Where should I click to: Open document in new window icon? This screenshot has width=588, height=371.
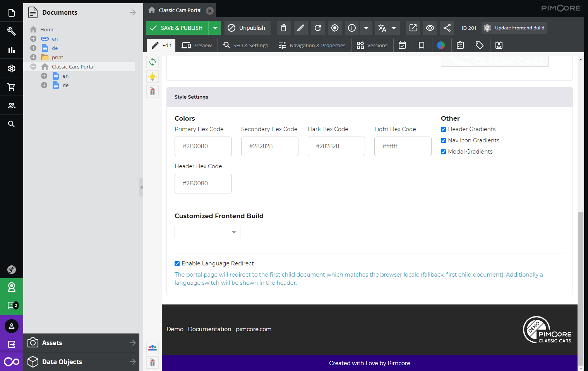pos(413,28)
